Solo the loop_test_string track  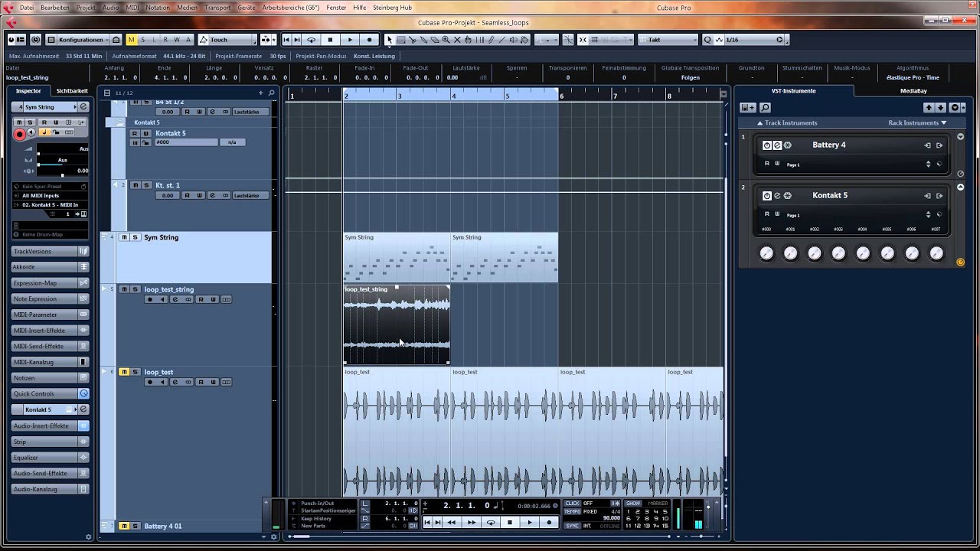[135, 289]
